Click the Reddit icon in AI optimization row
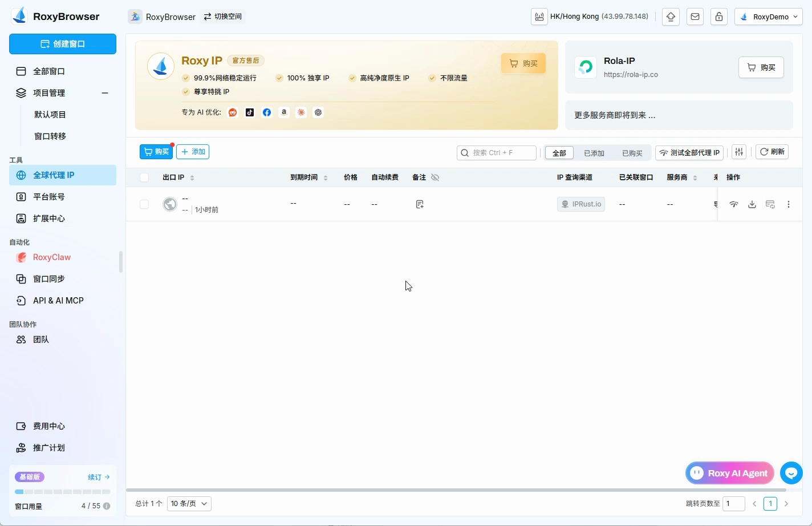Image resolution: width=812 pixels, height=526 pixels. click(233, 112)
